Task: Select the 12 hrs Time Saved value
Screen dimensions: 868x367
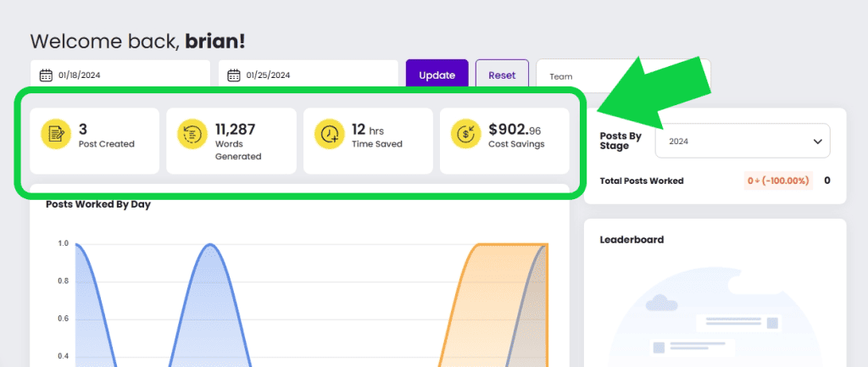Action: [368, 130]
